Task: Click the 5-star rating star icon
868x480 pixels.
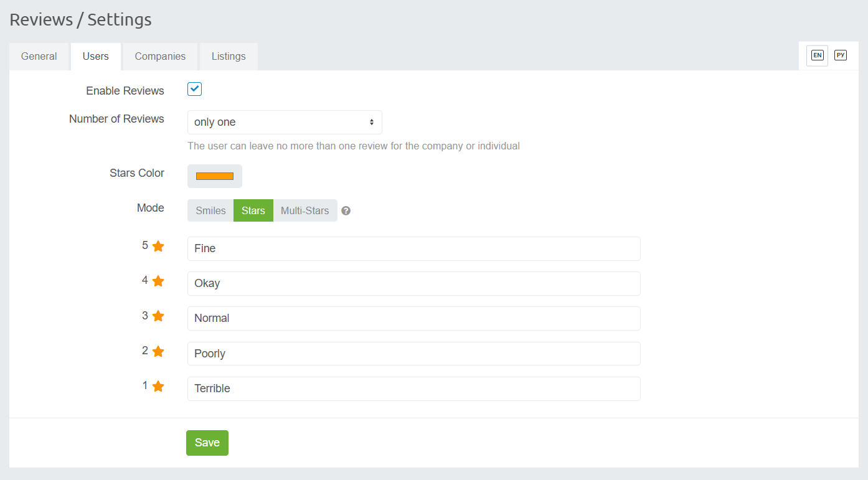Action: pyautogui.click(x=158, y=247)
